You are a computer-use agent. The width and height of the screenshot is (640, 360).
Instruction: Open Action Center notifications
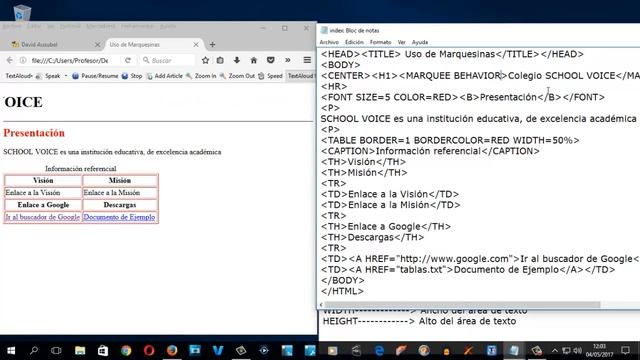(x=625, y=350)
